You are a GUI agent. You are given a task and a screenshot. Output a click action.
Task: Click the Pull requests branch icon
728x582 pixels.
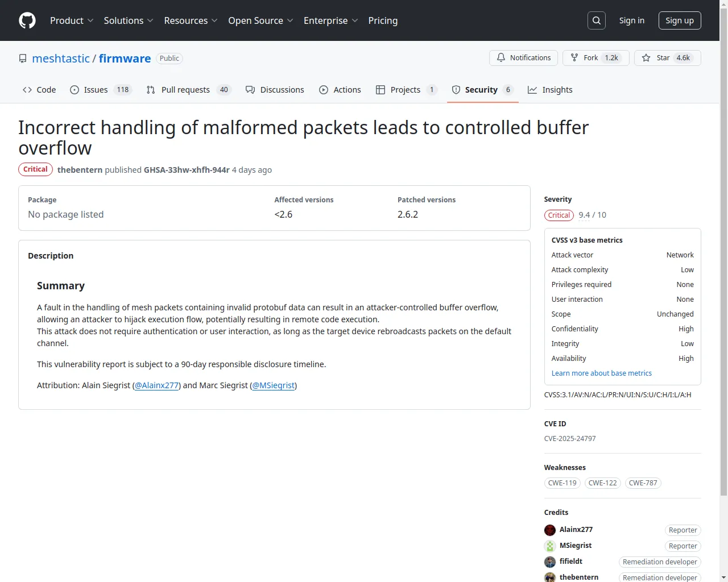[151, 90]
